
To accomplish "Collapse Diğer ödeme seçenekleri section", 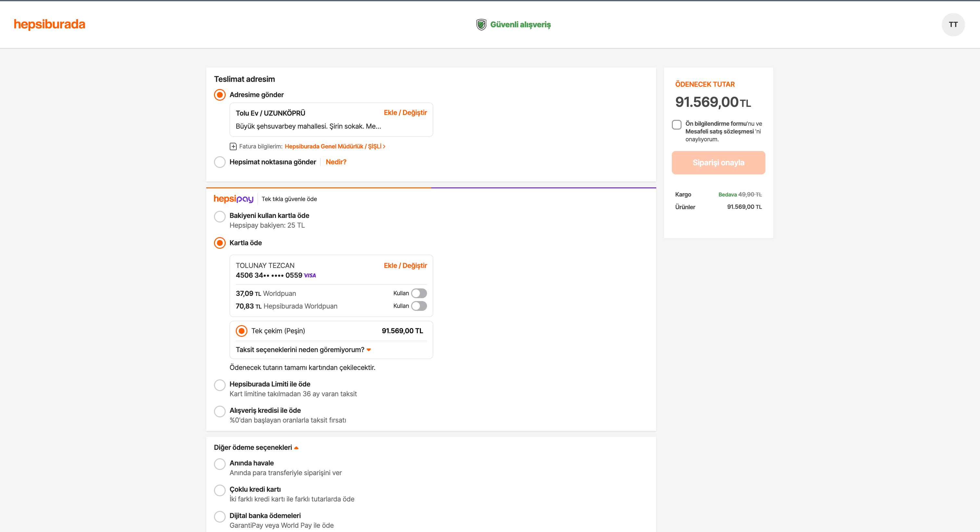I will coord(256,448).
